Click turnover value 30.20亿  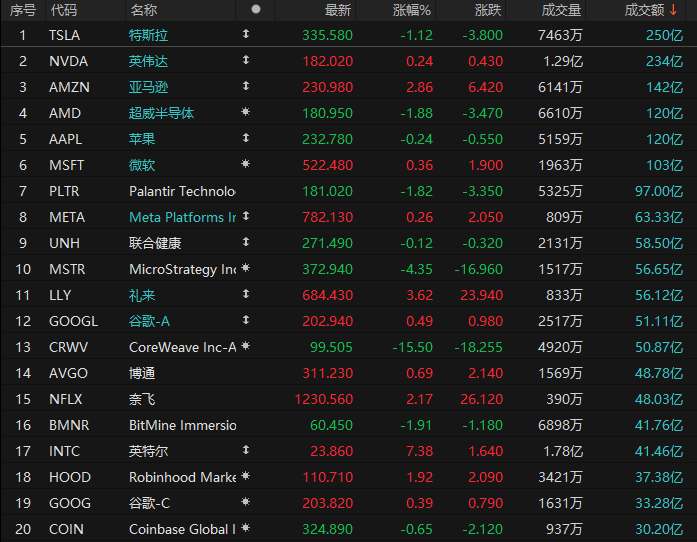pos(659,530)
